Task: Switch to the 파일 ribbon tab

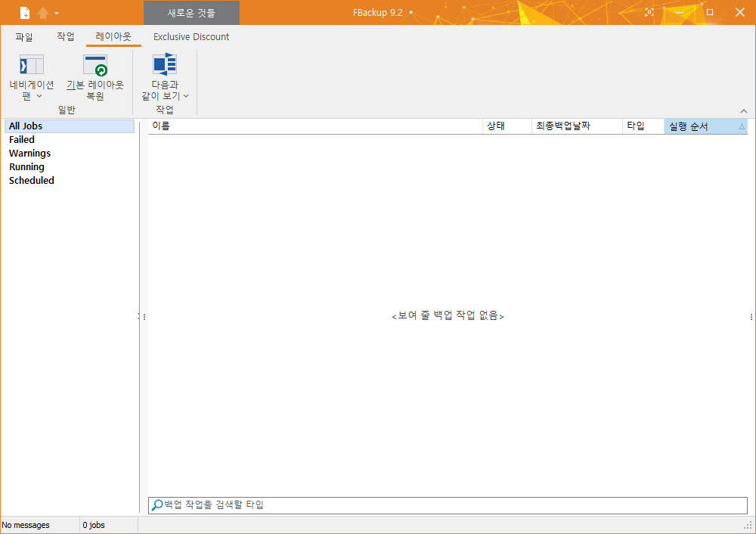Action: point(24,36)
